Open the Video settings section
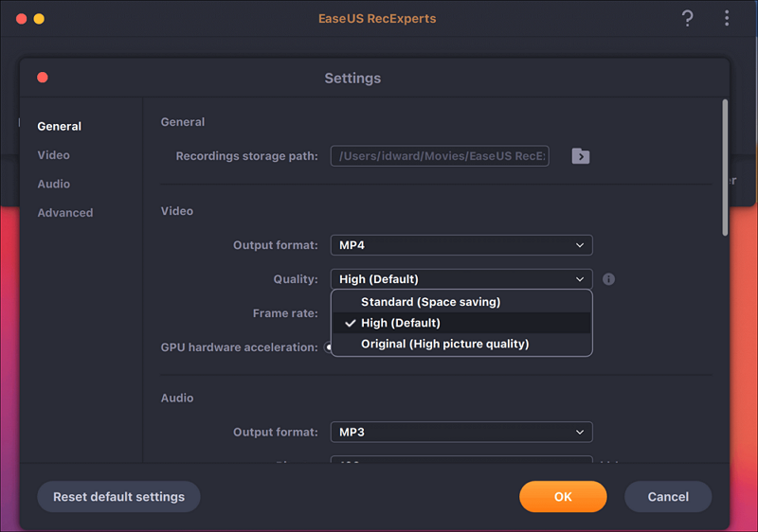Screen dimensions: 758x532 pos(54,155)
